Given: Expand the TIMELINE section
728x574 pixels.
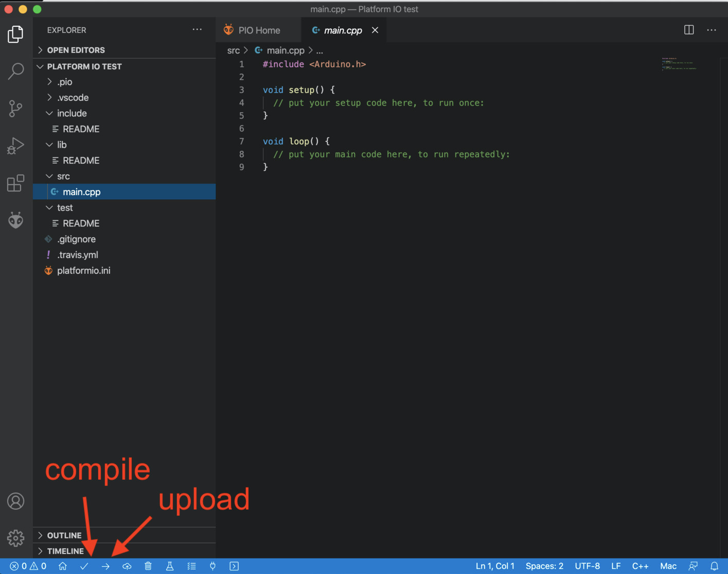Looking at the screenshot, I should point(124,551).
